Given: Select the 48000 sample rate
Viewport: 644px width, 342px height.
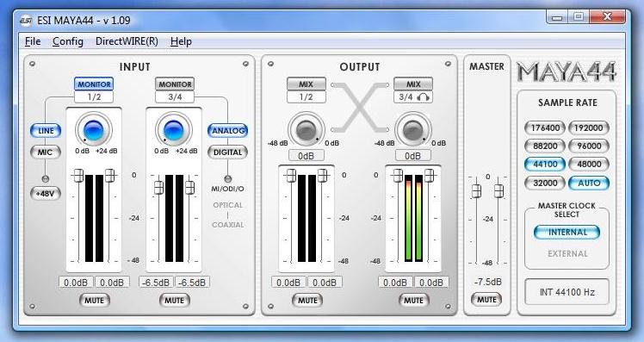Looking at the screenshot, I should (589, 164).
